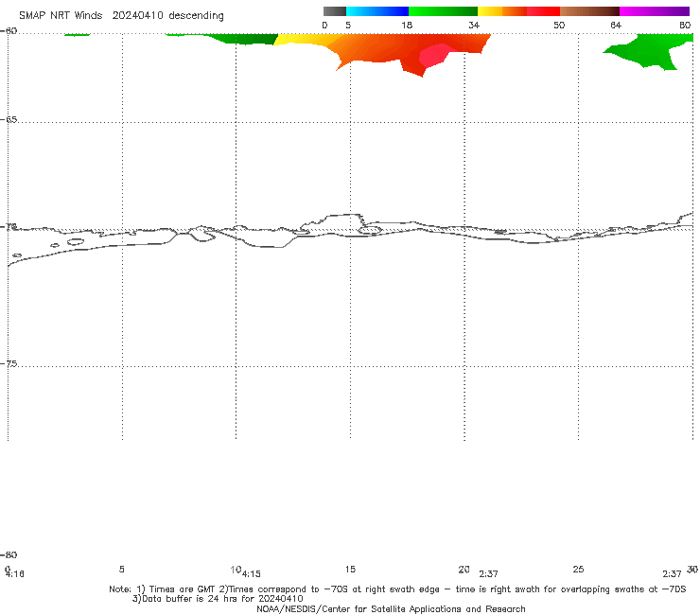Click the pink-red high wind patch on the map

tap(434, 56)
